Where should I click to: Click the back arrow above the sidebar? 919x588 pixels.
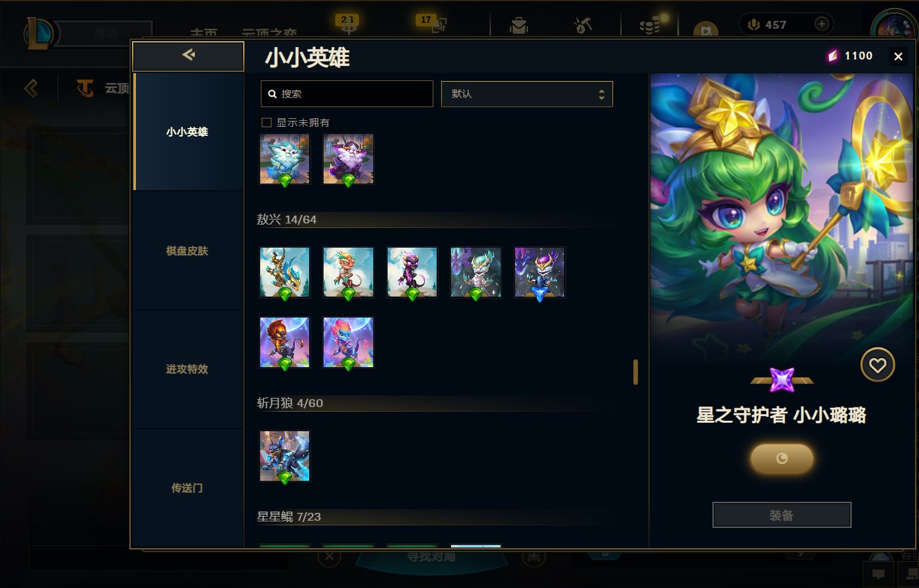[188, 56]
